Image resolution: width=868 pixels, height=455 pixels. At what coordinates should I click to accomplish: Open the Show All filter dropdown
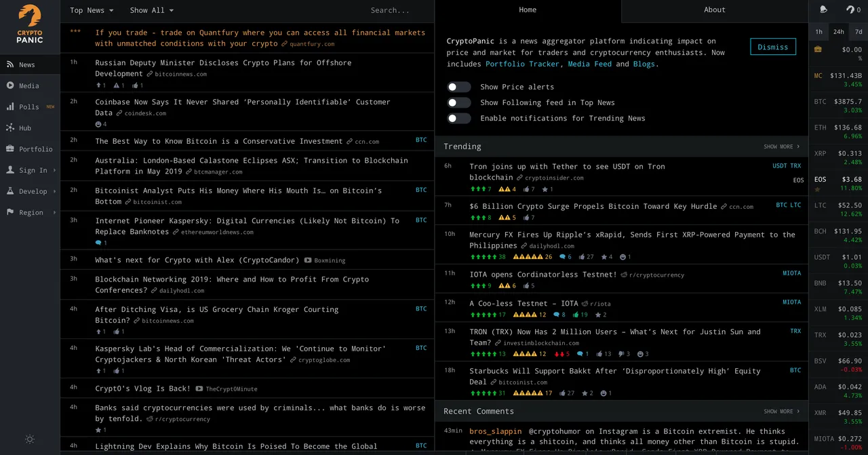pos(152,10)
